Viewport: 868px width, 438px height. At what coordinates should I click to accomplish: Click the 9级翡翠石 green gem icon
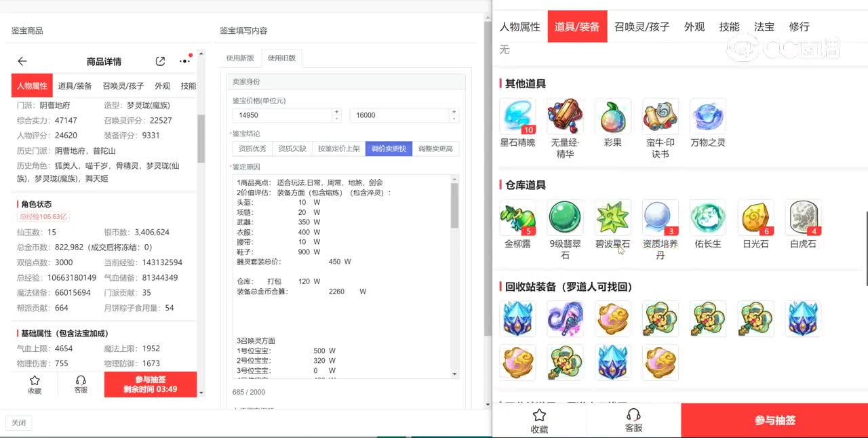coord(565,218)
